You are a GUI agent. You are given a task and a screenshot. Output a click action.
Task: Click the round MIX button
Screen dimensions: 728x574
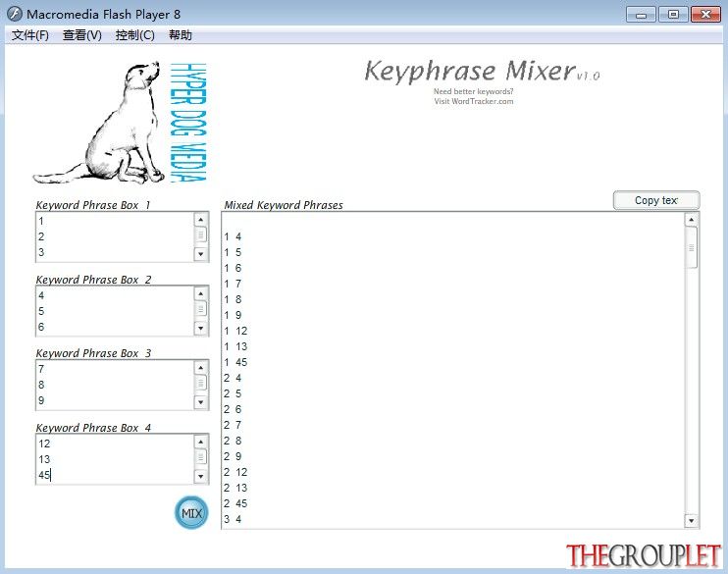click(x=191, y=513)
